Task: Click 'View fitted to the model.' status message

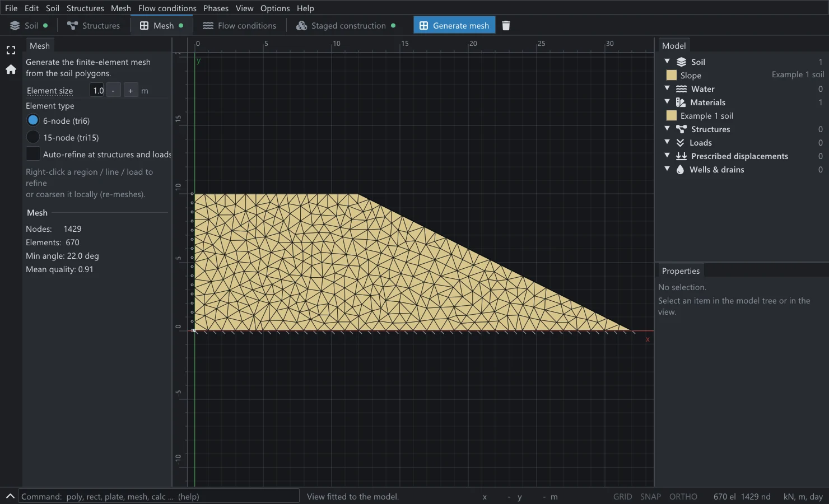Action: 353,497
